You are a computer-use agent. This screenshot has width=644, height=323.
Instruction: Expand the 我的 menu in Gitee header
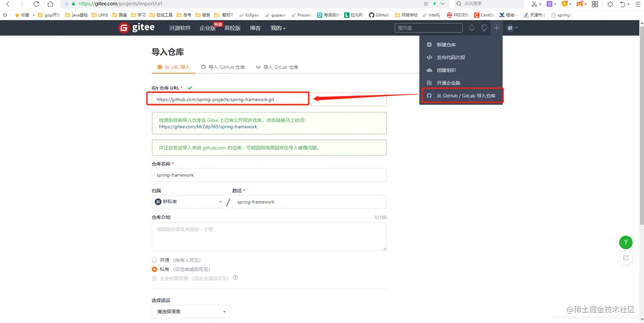(278, 28)
